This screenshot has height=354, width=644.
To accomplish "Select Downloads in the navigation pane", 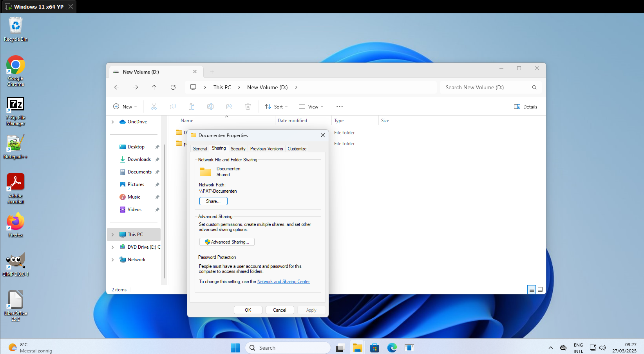I will tap(139, 159).
